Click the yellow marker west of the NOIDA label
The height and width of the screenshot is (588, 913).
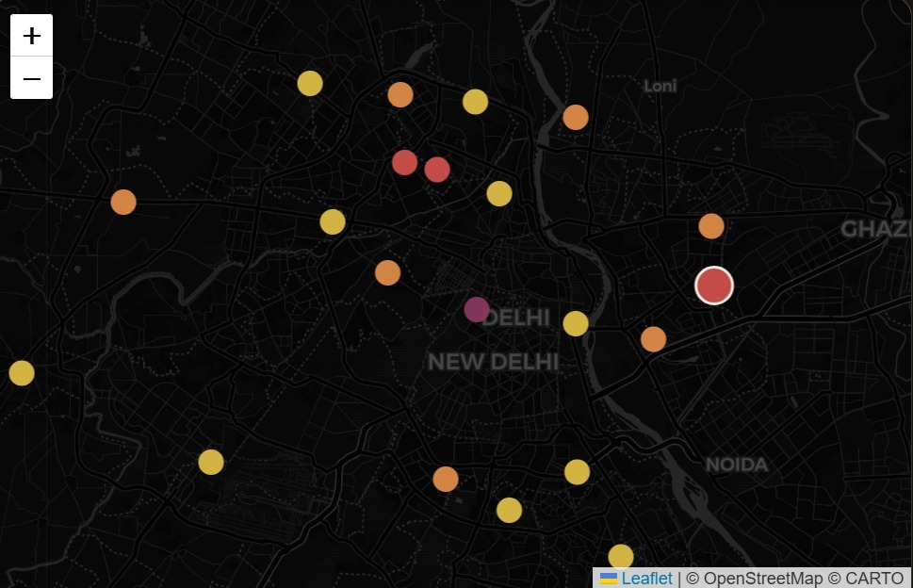[577, 472]
